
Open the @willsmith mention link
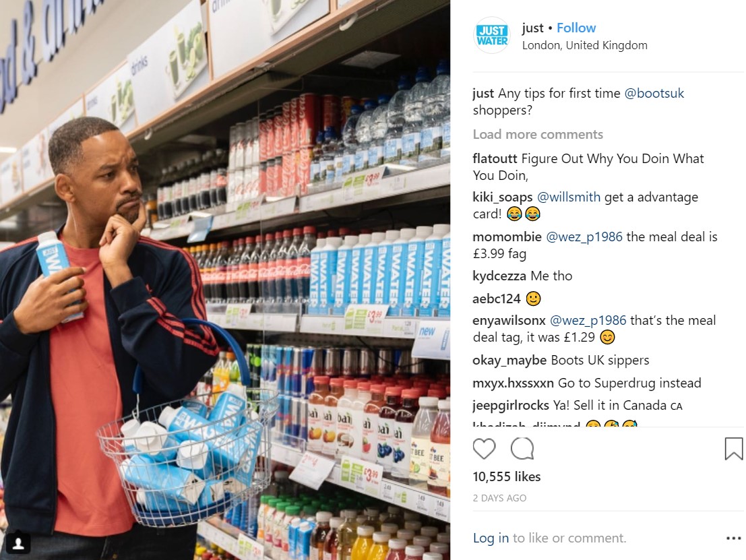tap(569, 197)
